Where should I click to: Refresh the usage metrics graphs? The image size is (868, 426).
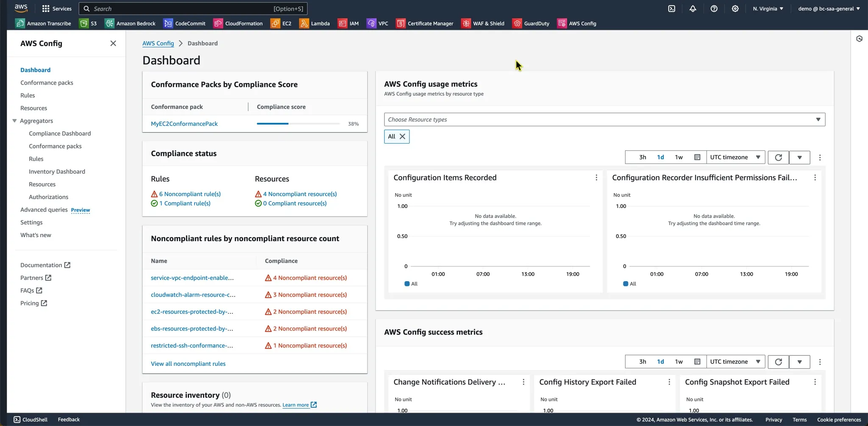pos(779,158)
